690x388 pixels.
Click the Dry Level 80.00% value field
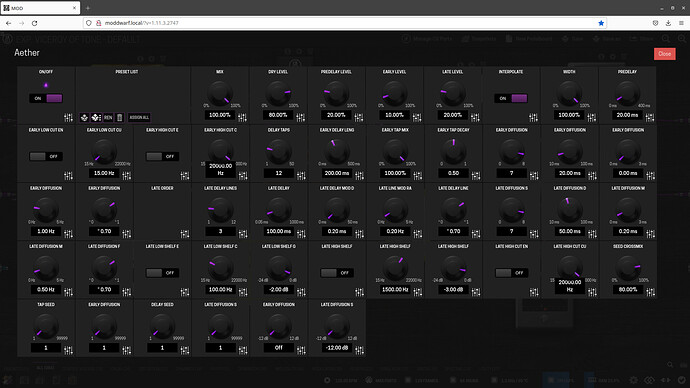tap(278, 115)
